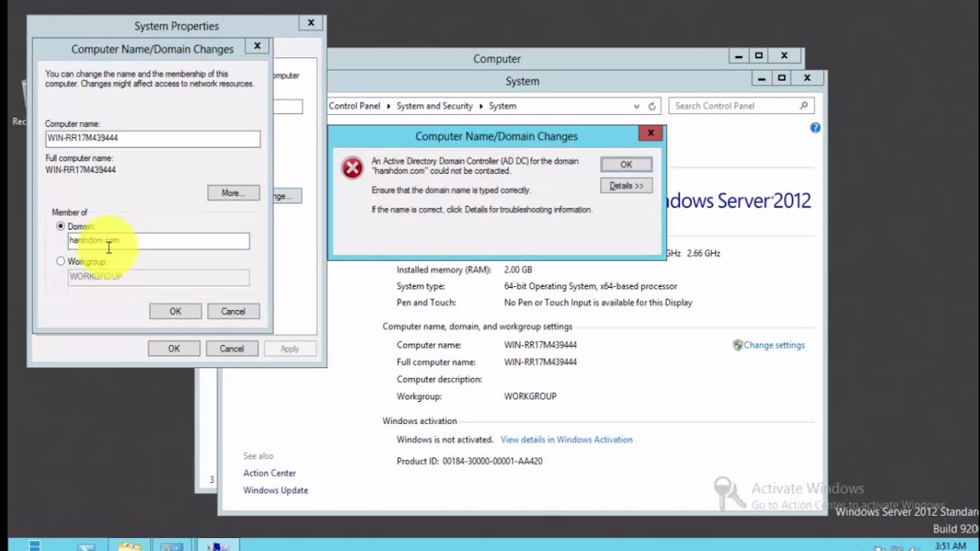Screen dimensions: 980x551
Task: Click the installed memory value 2.00 GB
Action: [x=518, y=269]
